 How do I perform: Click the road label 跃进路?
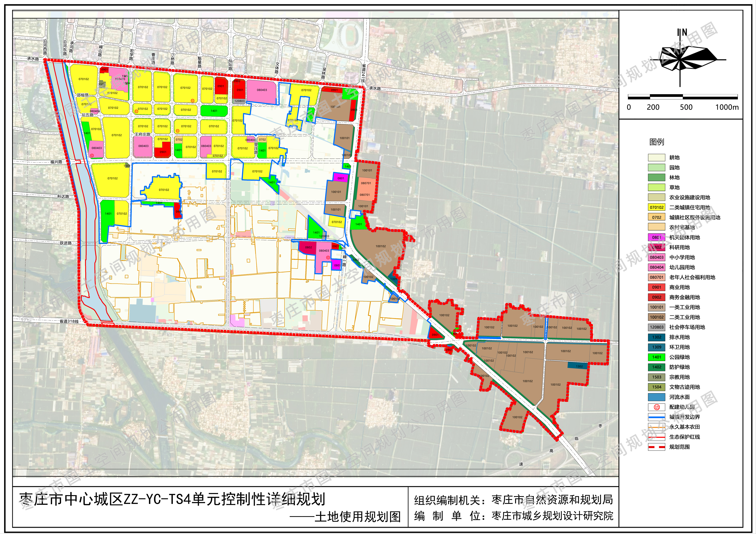click(66, 243)
